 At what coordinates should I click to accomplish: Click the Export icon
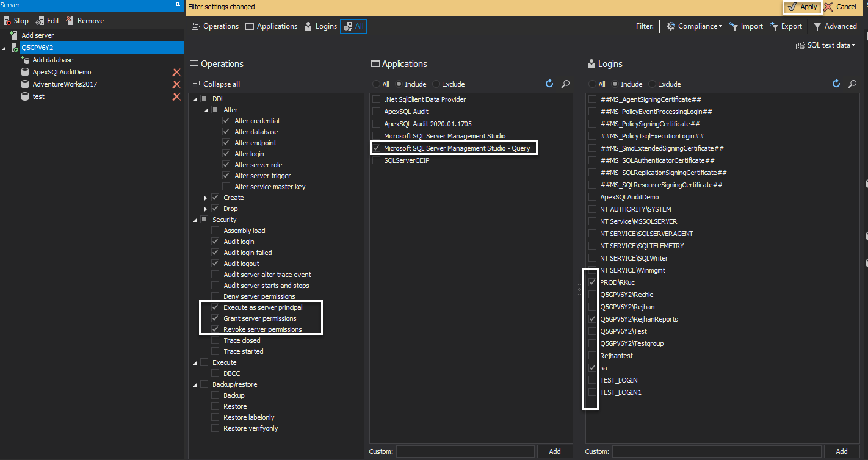point(786,26)
